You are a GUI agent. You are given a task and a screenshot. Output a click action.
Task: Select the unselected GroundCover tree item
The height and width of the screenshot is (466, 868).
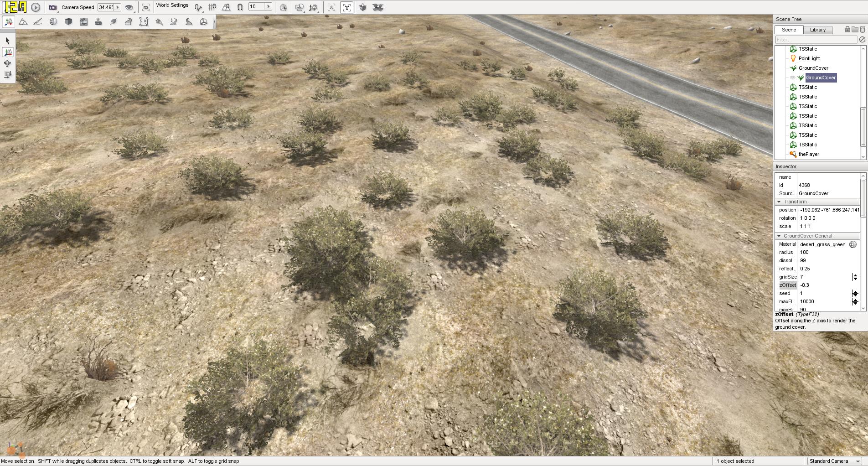click(813, 68)
